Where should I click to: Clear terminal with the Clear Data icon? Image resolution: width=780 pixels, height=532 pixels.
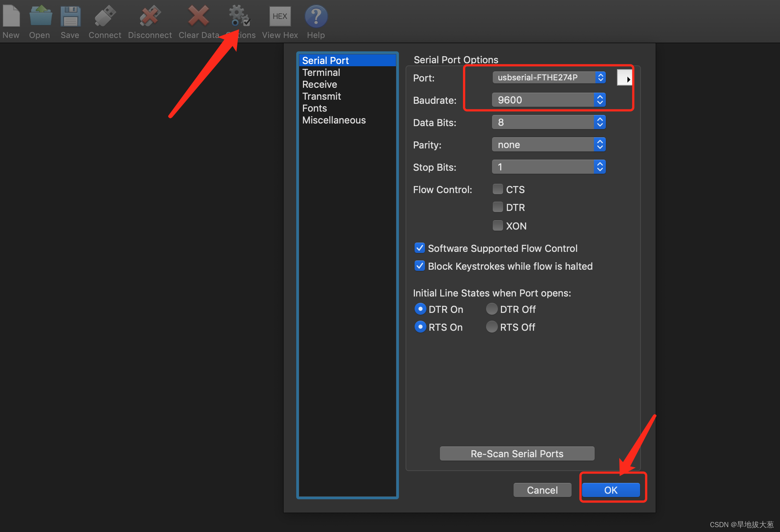pos(198,16)
